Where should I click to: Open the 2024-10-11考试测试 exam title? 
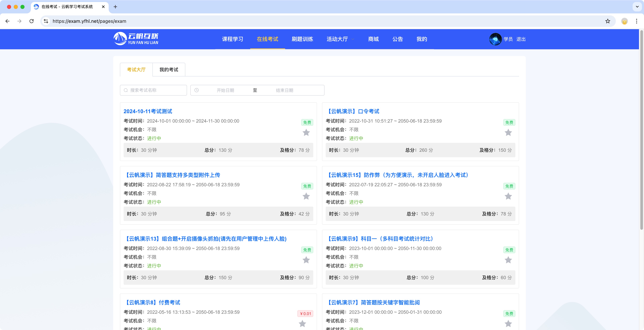[148, 112]
